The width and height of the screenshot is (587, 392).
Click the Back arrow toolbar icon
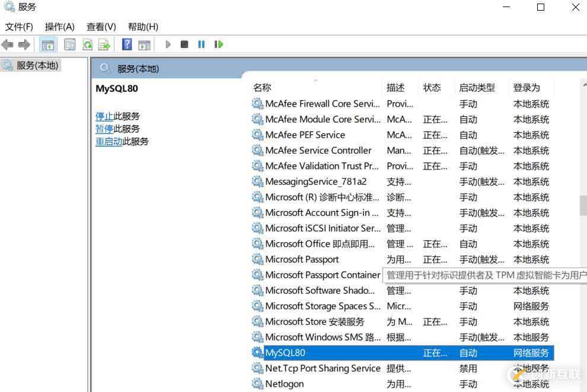(8, 45)
